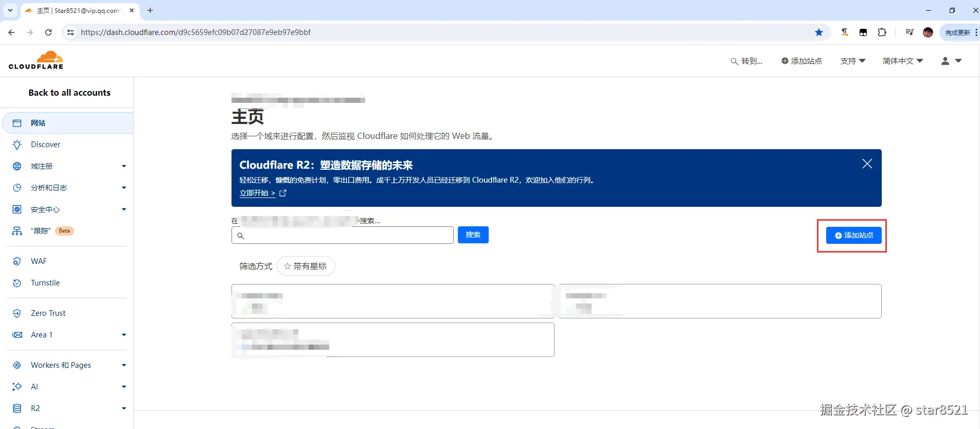980x429 pixels.
Task: Open the bottom blurred site card
Action: (x=393, y=339)
